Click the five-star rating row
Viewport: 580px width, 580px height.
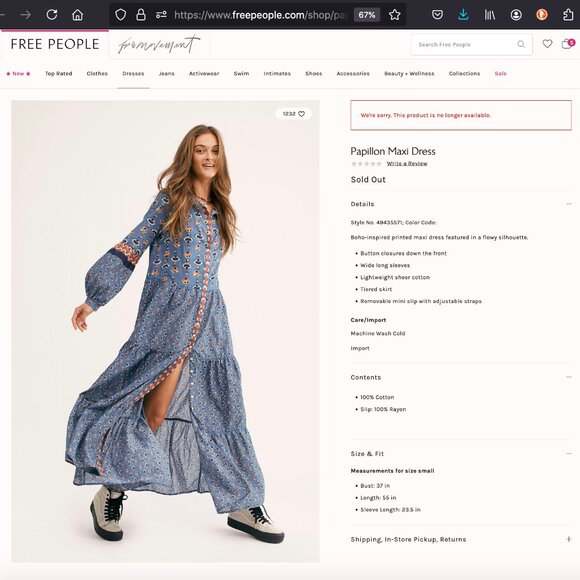click(x=366, y=163)
